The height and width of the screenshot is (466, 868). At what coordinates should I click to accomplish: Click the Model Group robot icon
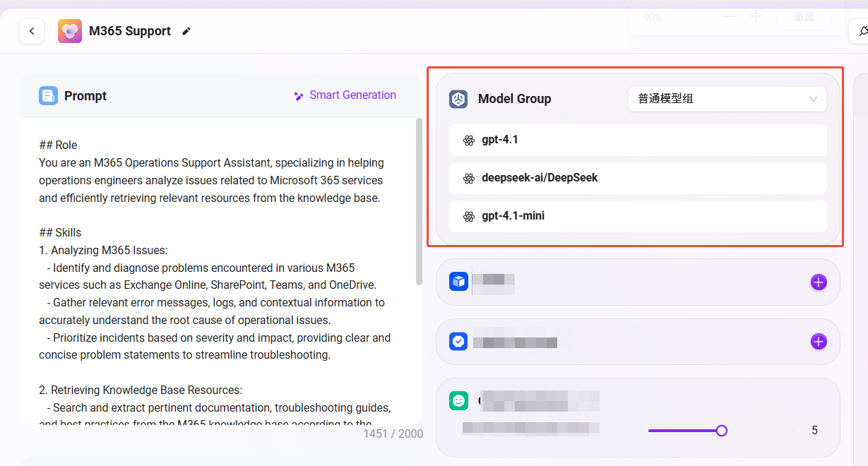tap(458, 99)
